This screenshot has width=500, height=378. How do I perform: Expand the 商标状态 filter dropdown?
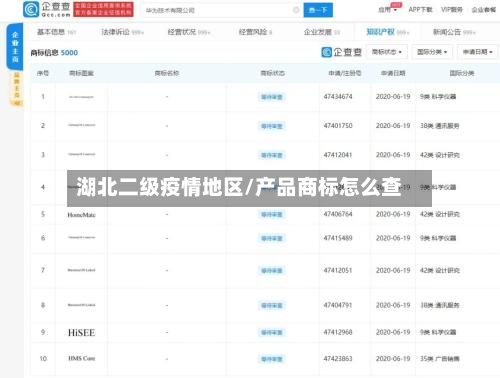click(387, 52)
